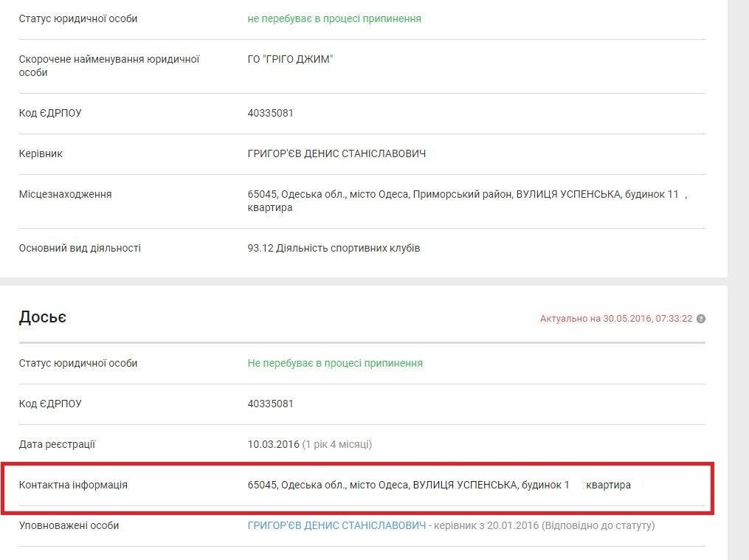Click the Скорочене найменування юридичної особи label
This screenshot has height=560, width=749.
point(109,66)
